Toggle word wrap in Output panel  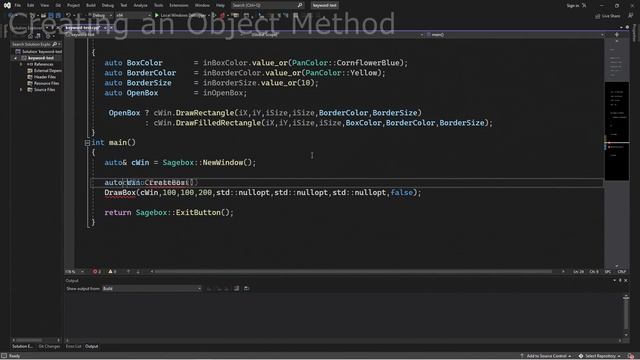click(x=236, y=289)
